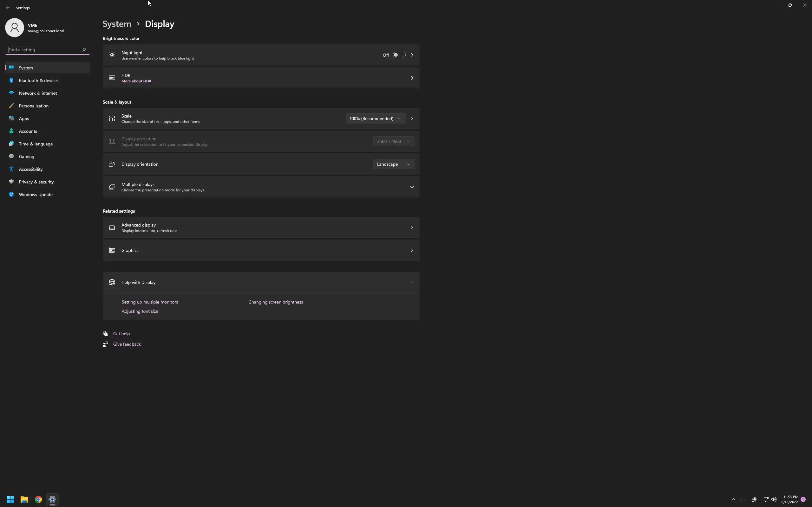Go to Windows Update settings
The width and height of the screenshot is (812, 507).
(x=36, y=195)
